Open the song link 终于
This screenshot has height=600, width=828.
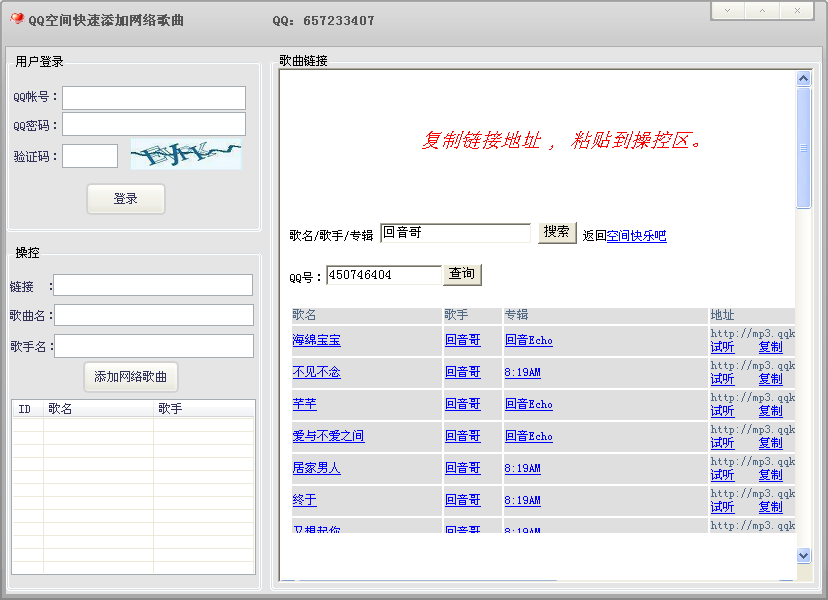[305, 500]
